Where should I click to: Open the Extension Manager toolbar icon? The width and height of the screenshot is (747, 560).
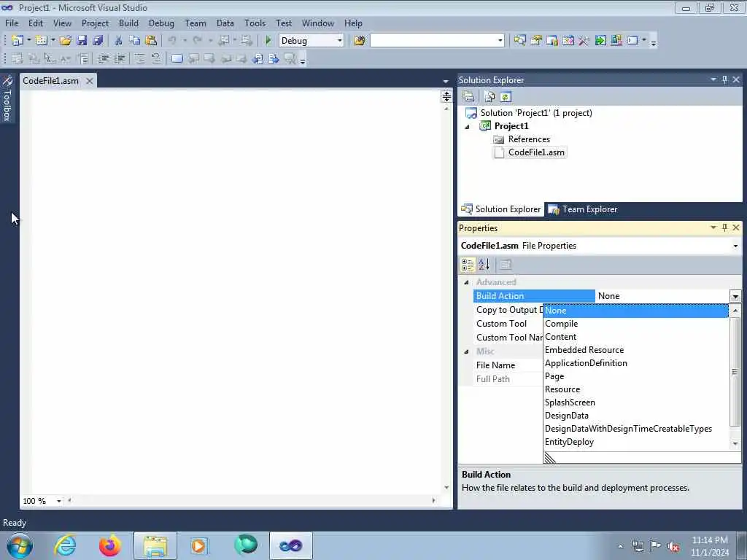pos(616,41)
